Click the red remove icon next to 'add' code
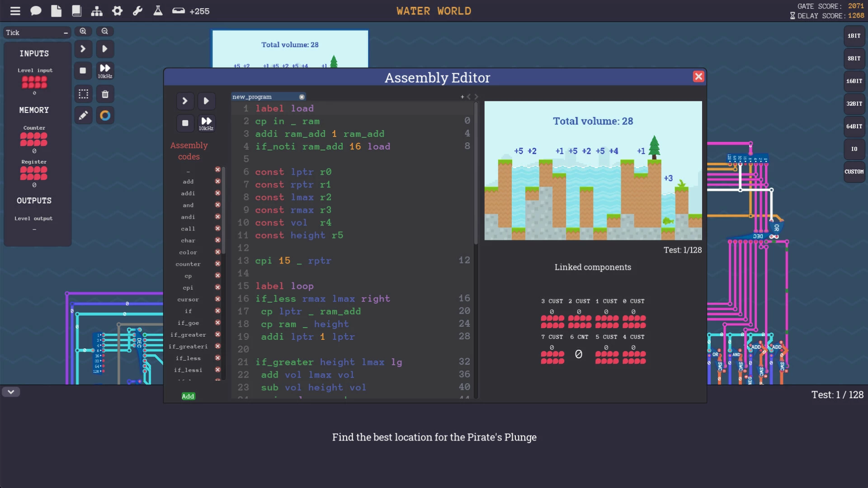The height and width of the screenshot is (488, 868). (217, 181)
